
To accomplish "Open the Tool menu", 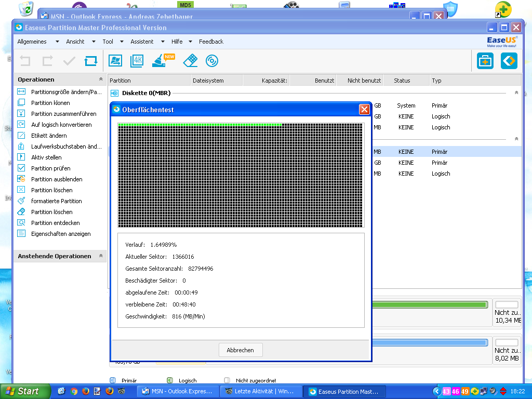I will 108,42.
